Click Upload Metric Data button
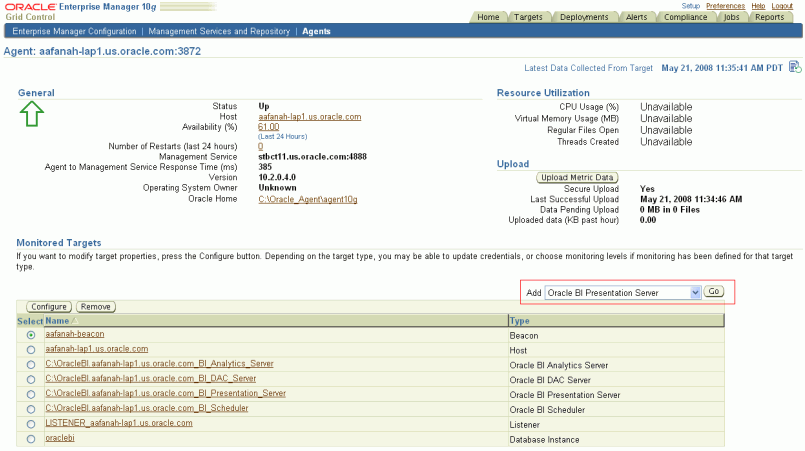 tap(577, 177)
